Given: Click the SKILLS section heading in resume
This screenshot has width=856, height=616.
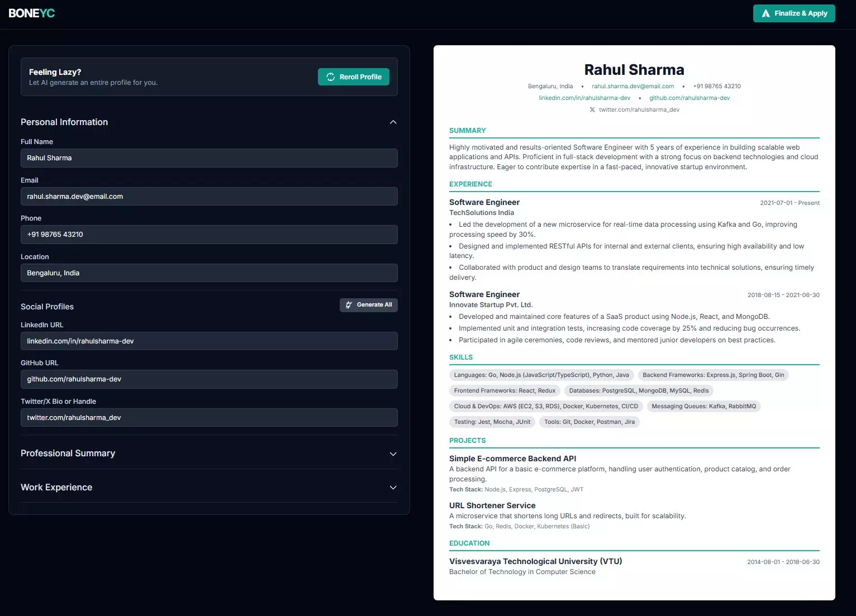Looking at the screenshot, I should (461, 357).
